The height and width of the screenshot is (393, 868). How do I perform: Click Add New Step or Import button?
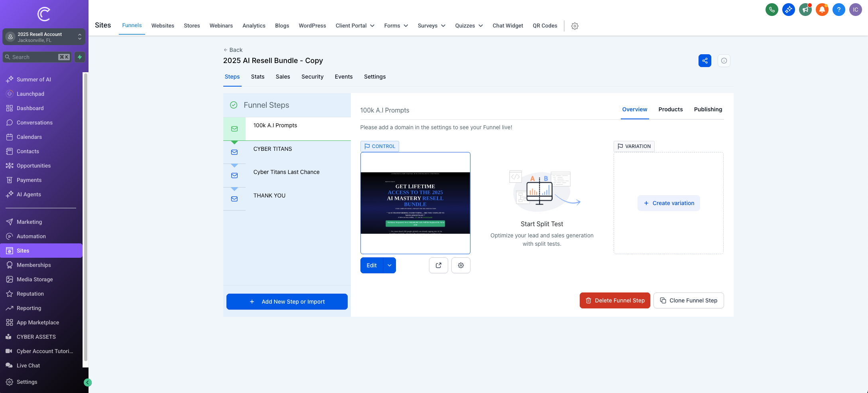[x=287, y=302]
